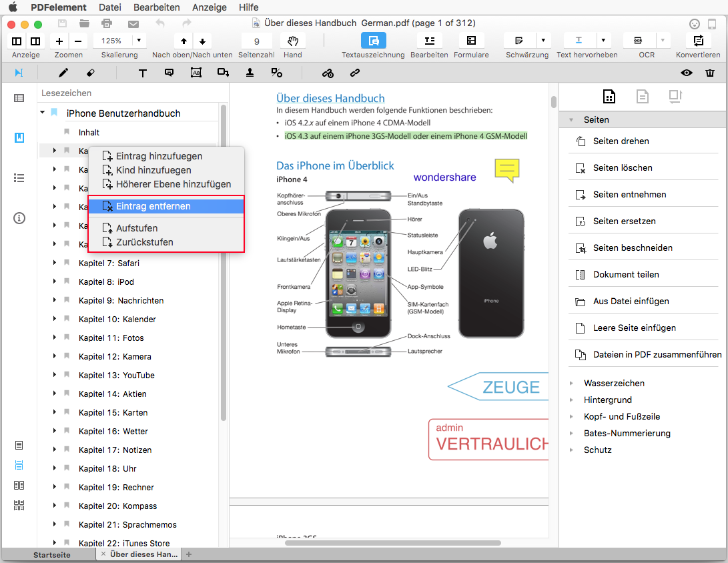The image size is (728, 563).
Task: Click the Textauszeichnung toolbar button
Action: (373, 41)
